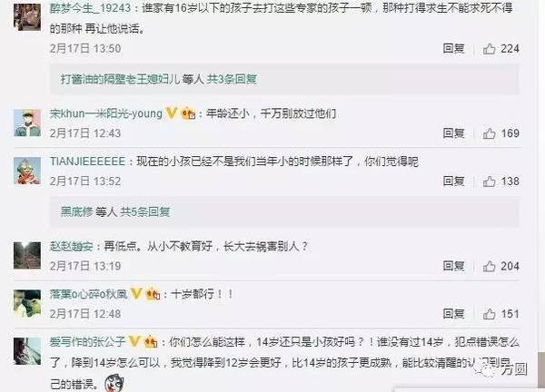Expand the 共3条回复 reply thread
Screen dimensions: 545x392
232,80
